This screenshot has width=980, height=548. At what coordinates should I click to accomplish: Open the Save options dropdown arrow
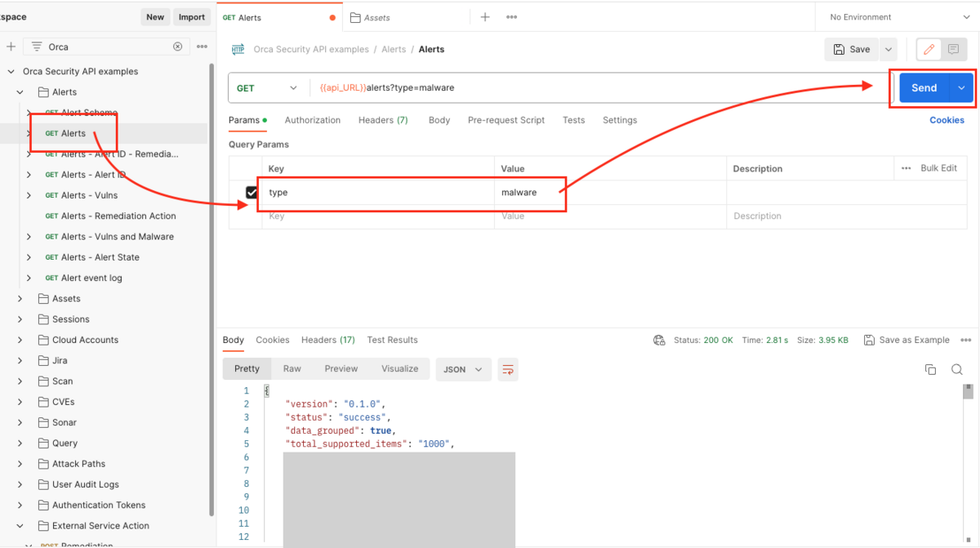889,50
